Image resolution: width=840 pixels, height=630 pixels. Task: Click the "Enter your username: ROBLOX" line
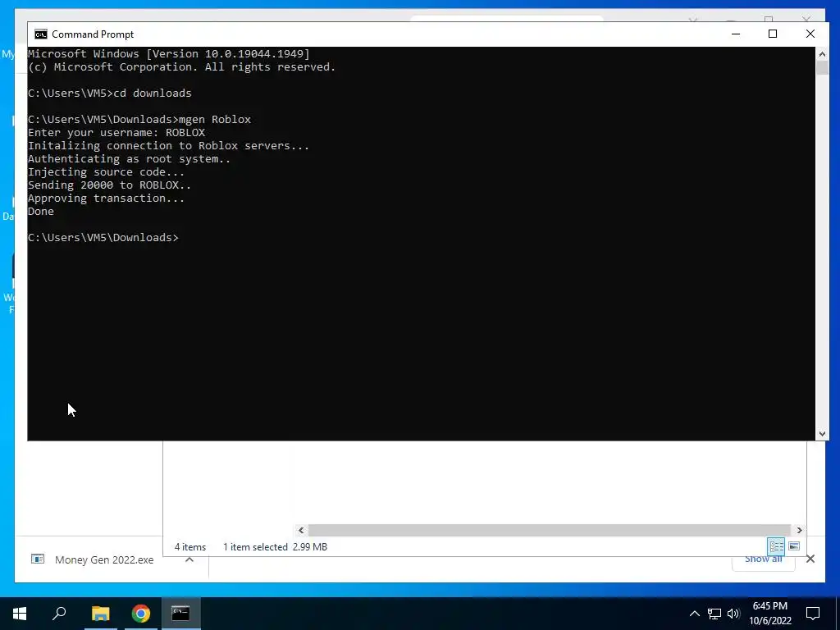[116, 132]
